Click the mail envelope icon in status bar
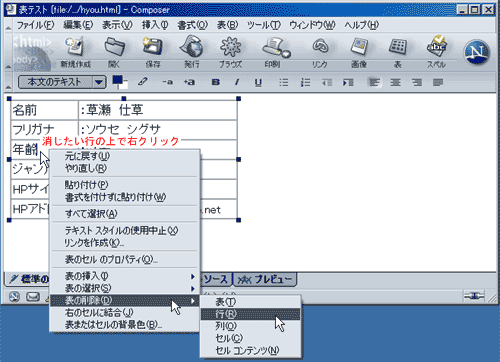The height and width of the screenshot is (362, 500). pos(33,296)
